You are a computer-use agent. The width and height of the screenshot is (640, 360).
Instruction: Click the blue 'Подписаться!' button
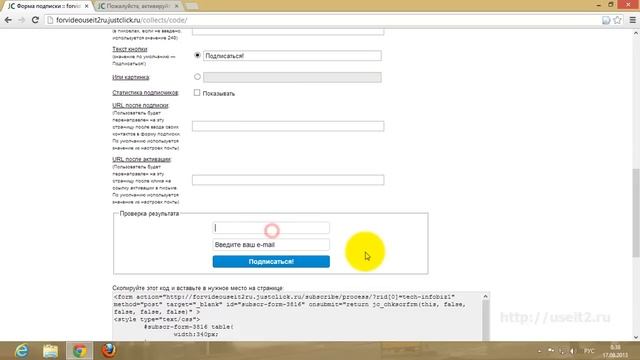(x=271, y=262)
